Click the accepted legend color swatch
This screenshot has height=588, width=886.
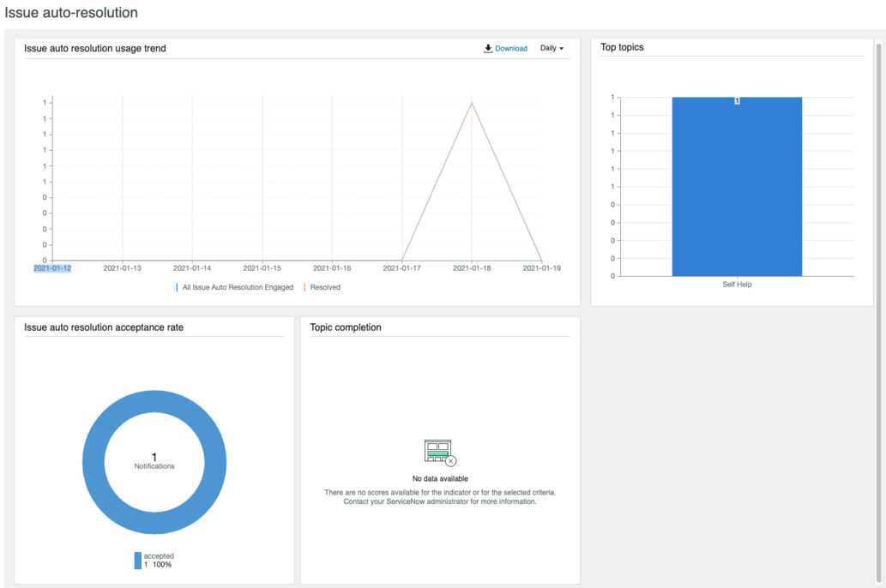coord(138,561)
